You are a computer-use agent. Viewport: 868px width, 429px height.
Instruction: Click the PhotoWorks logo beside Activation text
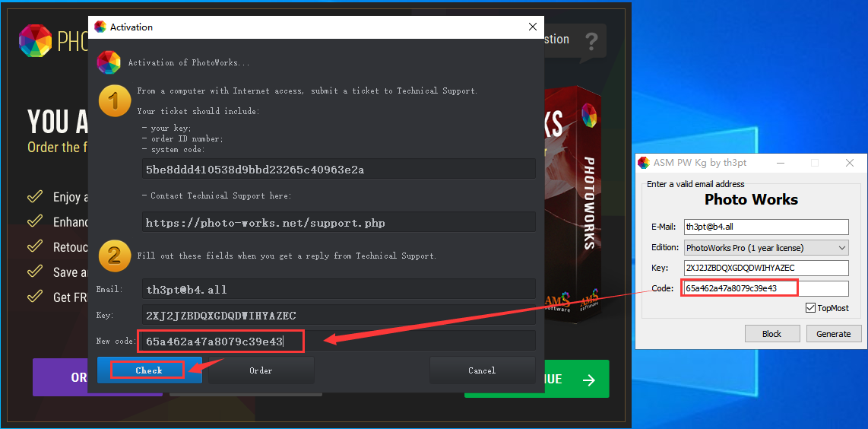[109, 62]
